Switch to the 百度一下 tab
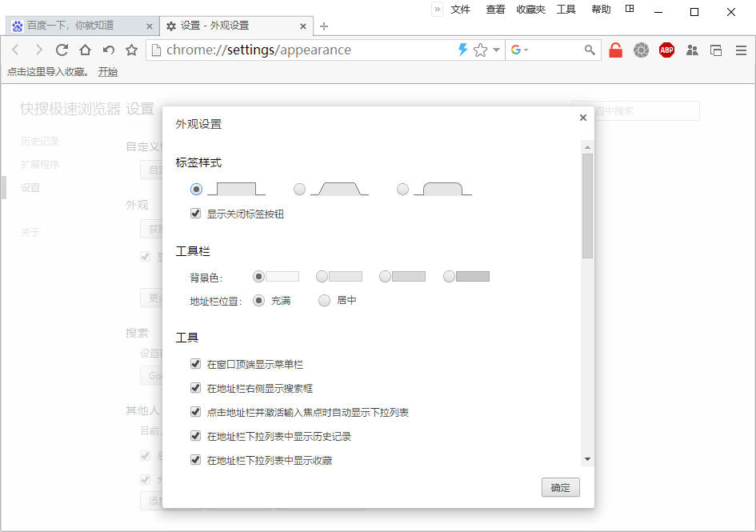This screenshot has width=756, height=532. pos(76,26)
